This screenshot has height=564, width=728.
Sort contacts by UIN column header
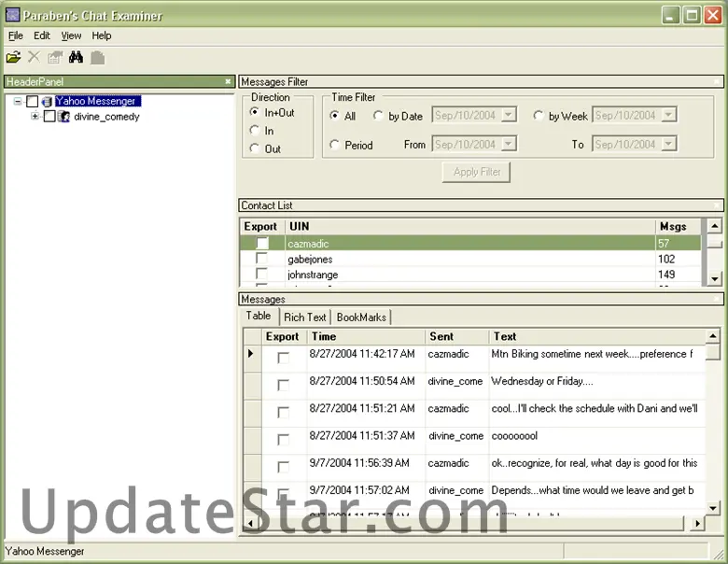coord(469,226)
